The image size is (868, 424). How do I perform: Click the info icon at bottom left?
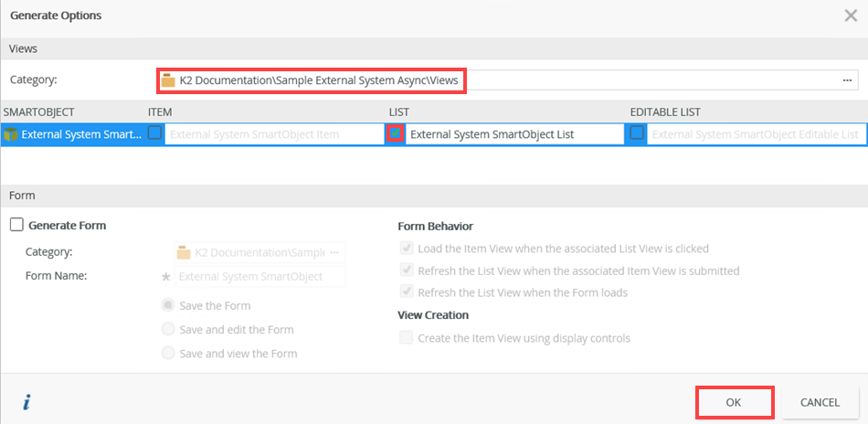coord(27,402)
